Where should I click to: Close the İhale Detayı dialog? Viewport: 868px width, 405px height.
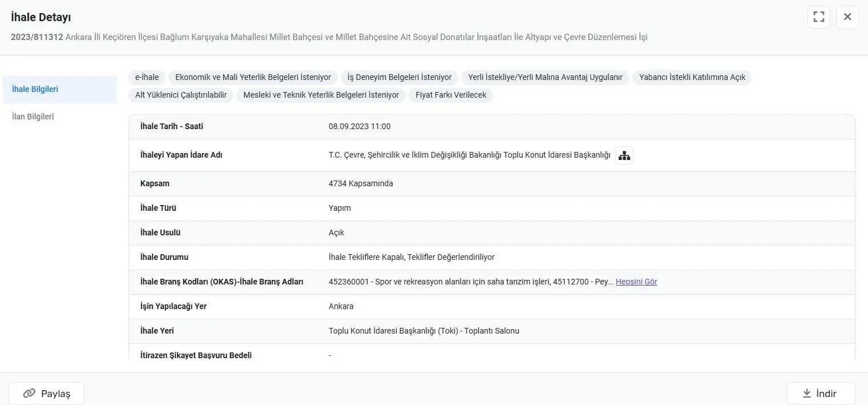[847, 17]
